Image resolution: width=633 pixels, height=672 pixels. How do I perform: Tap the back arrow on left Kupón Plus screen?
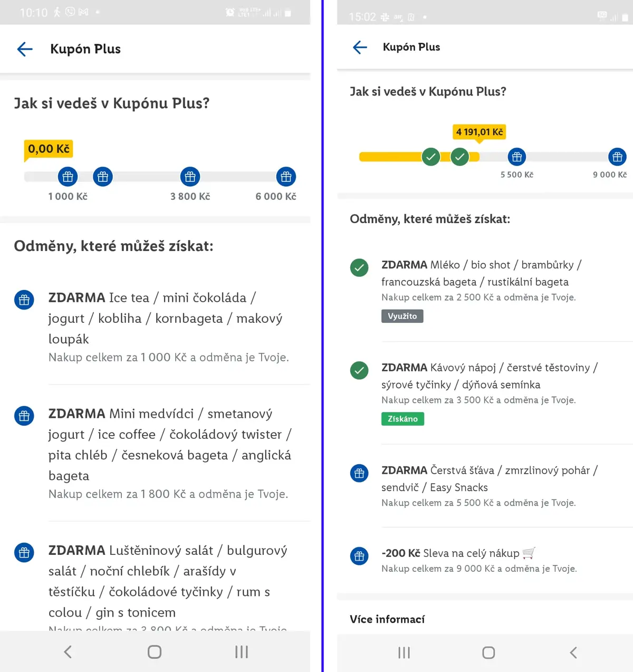point(25,49)
